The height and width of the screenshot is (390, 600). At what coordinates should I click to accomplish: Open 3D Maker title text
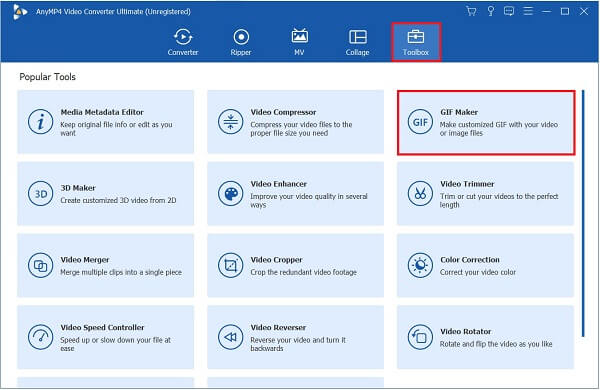coord(78,188)
